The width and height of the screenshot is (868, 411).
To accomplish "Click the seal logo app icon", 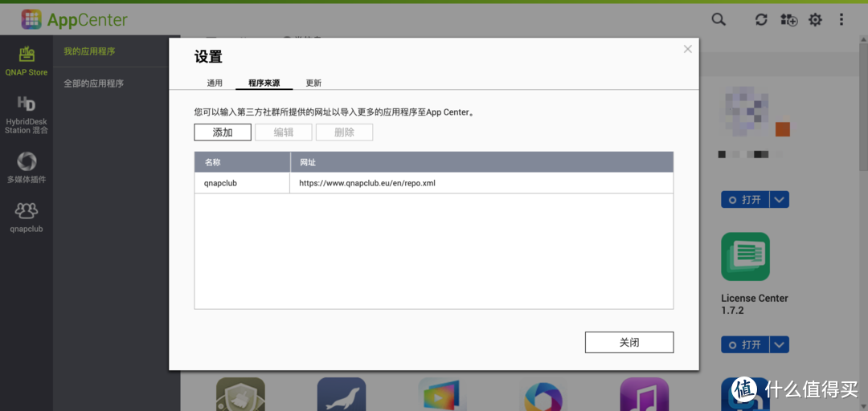I will (x=342, y=394).
